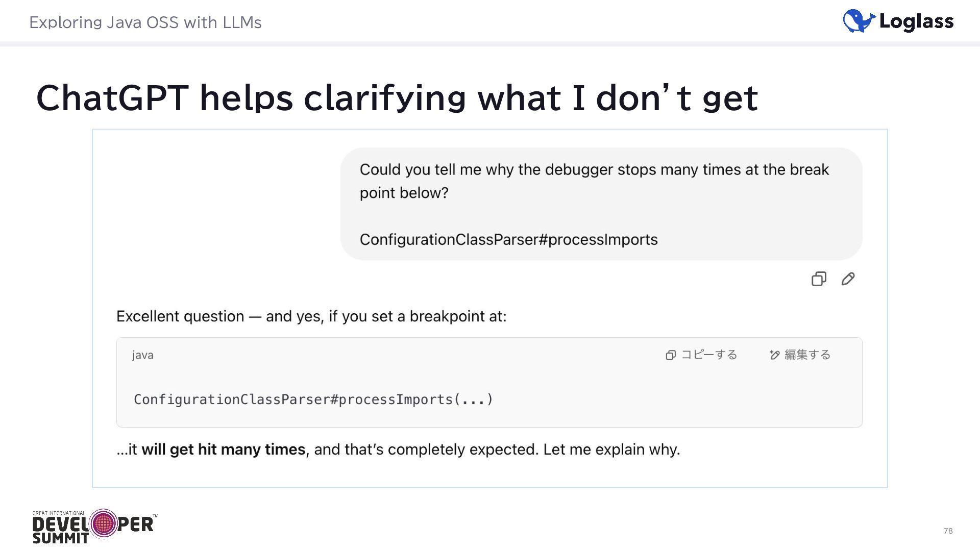This screenshot has width=980, height=551.
Task: Click the slide title about ChatGPT clarifying
Action: (x=397, y=97)
